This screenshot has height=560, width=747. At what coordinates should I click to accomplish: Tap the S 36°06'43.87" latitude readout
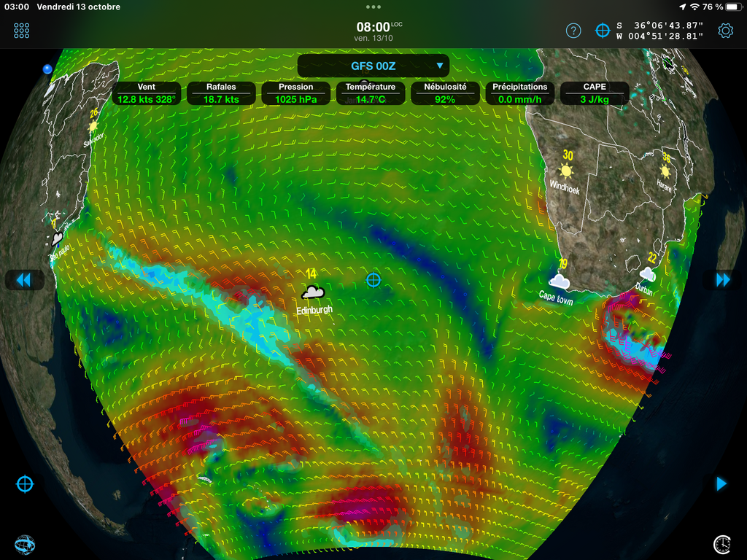(x=659, y=26)
